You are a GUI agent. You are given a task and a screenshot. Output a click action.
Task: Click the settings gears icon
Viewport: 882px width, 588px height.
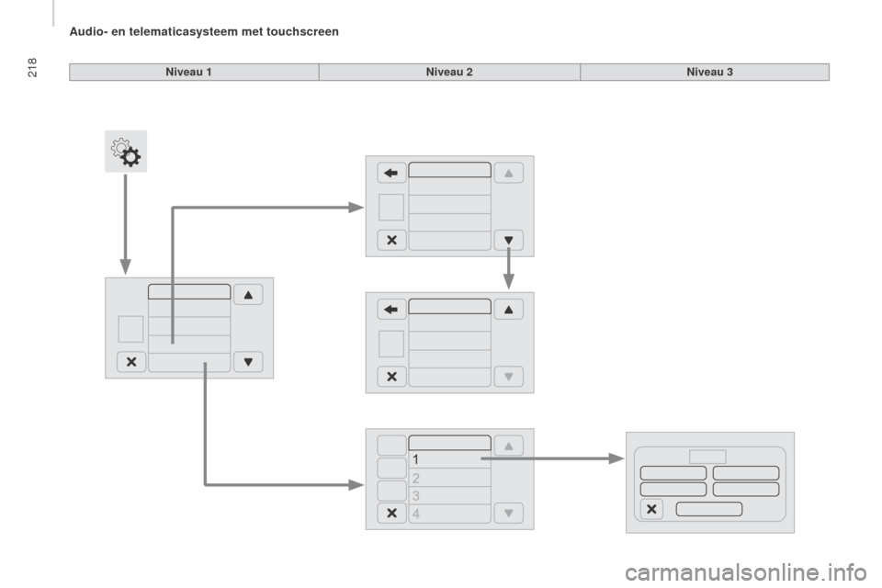coord(126,152)
